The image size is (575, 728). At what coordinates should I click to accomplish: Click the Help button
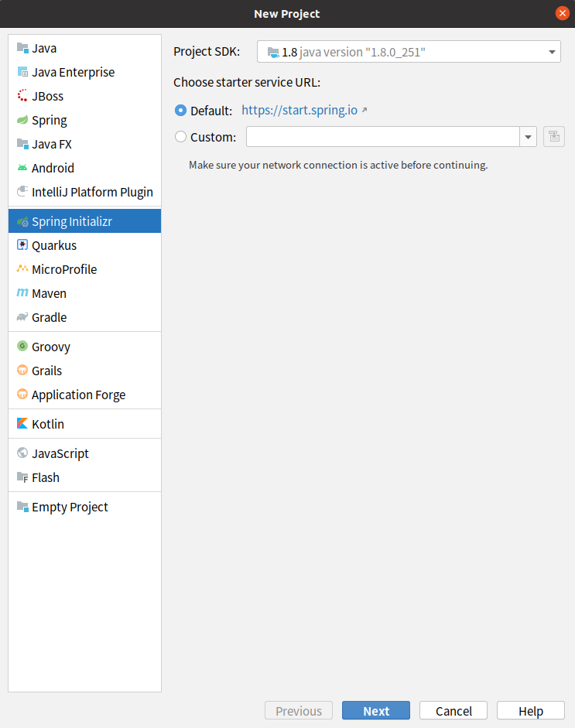pos(530,710)
